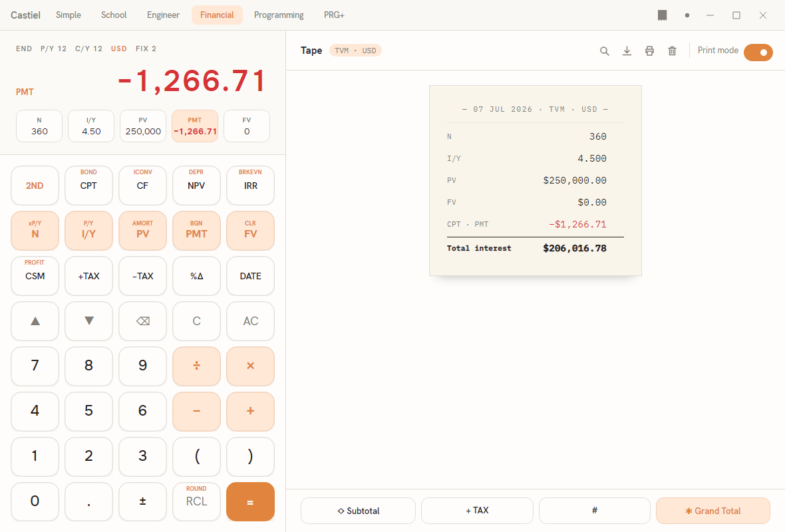Click the orange I/Y key
This screenshot has height=532, width=785.
88,231
